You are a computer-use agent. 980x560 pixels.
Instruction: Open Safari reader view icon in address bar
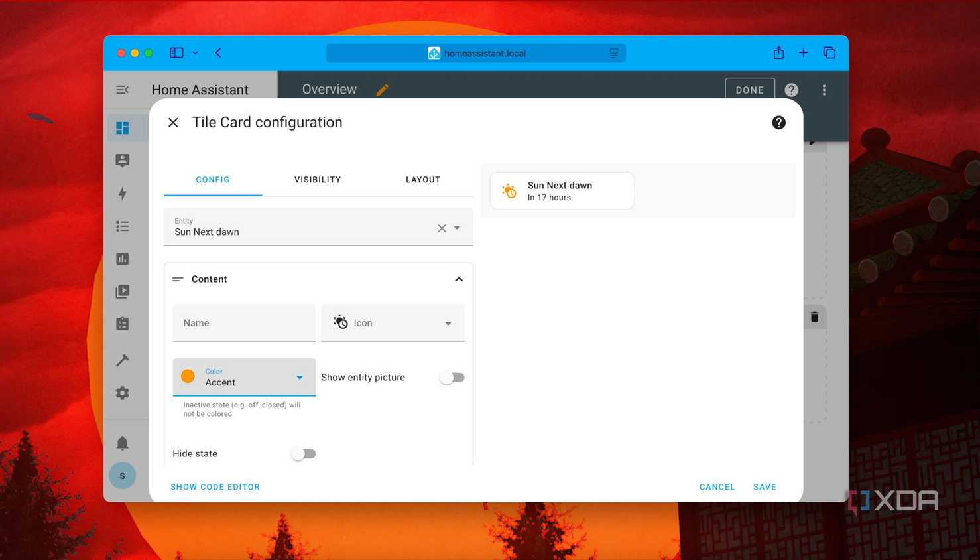click(x=613, y=53)
